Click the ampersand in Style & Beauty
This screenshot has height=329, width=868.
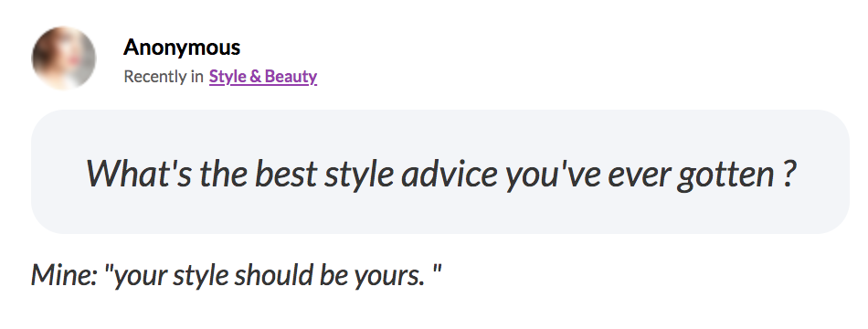click(x=255, y=77)
